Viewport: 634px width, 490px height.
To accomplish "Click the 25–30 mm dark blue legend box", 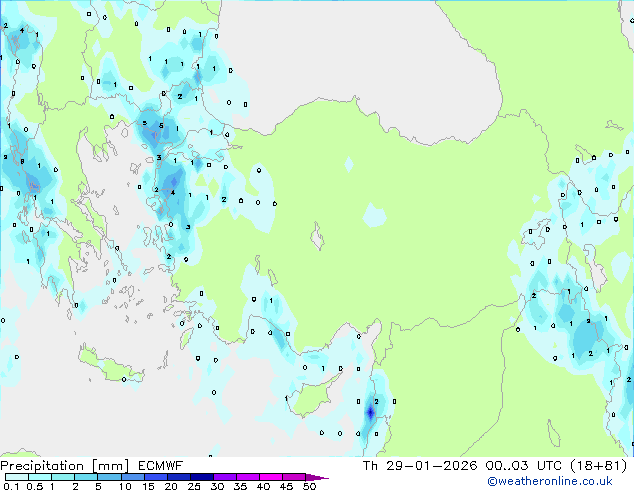I will click(x=201, y=477).
